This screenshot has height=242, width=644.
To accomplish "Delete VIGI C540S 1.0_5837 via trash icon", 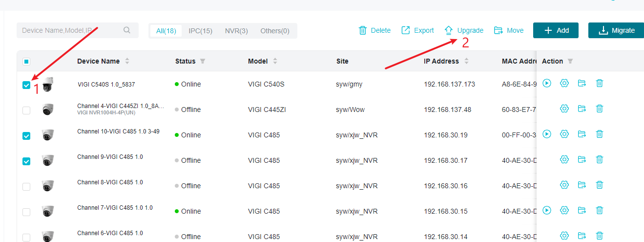I will (600, 84).
